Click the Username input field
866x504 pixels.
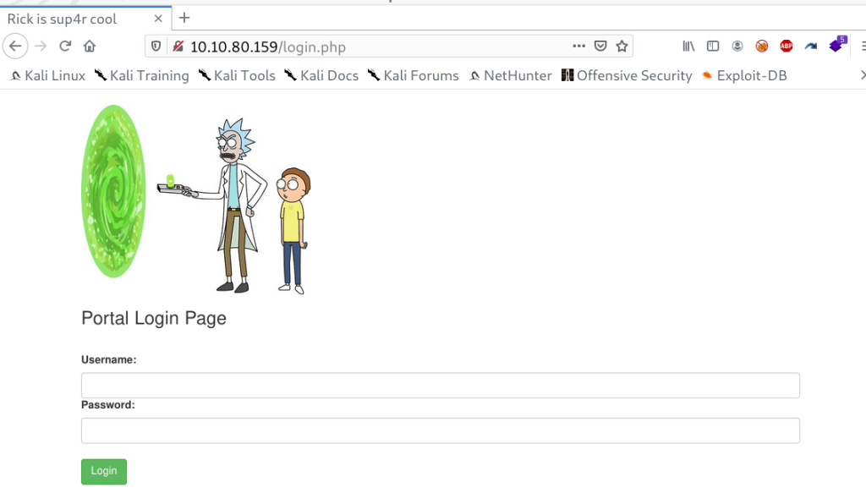coord(440,386)
